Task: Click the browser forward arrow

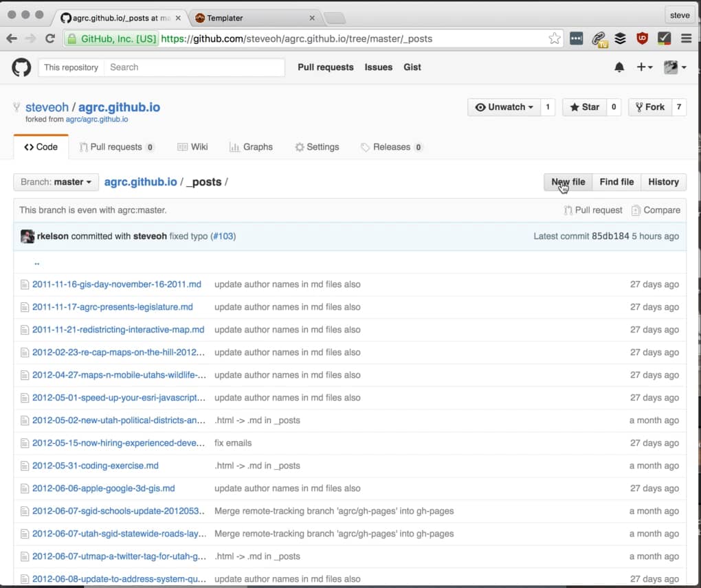Action: [x=30, y=39]
